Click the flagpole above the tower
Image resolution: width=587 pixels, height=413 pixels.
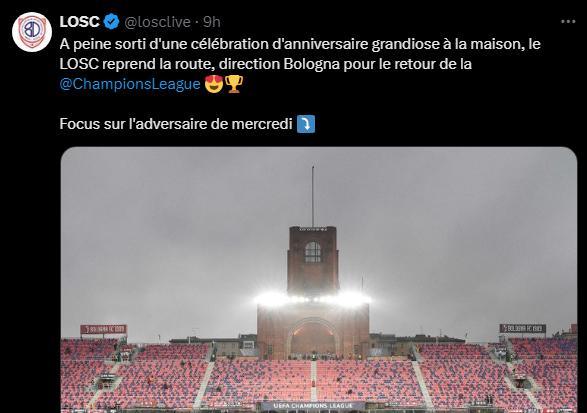tap(313, 196)
